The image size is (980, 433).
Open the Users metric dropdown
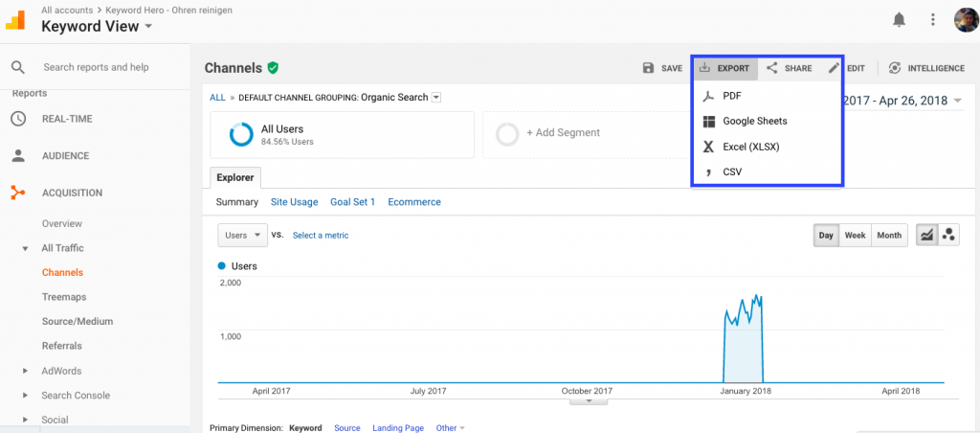(242, 236)
